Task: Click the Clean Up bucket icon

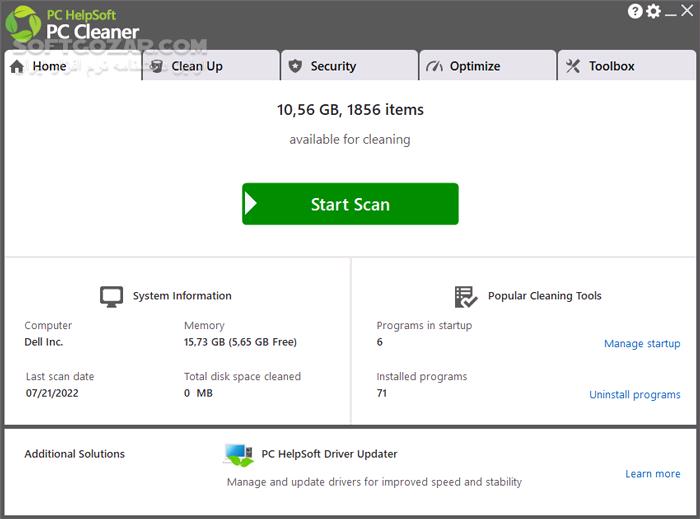Action: pyautogui.click(x=156, y=66)
